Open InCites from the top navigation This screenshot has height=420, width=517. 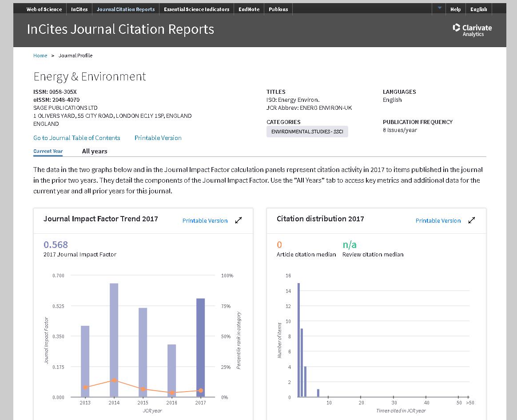click(80, 9)
